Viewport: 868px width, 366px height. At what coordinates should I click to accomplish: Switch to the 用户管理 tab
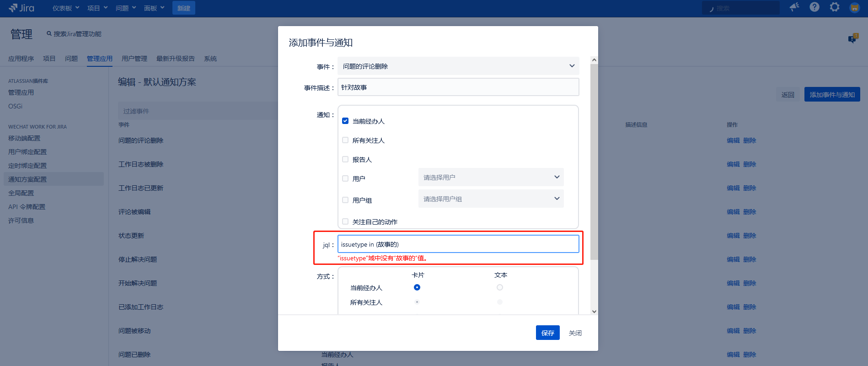[134, 59]
